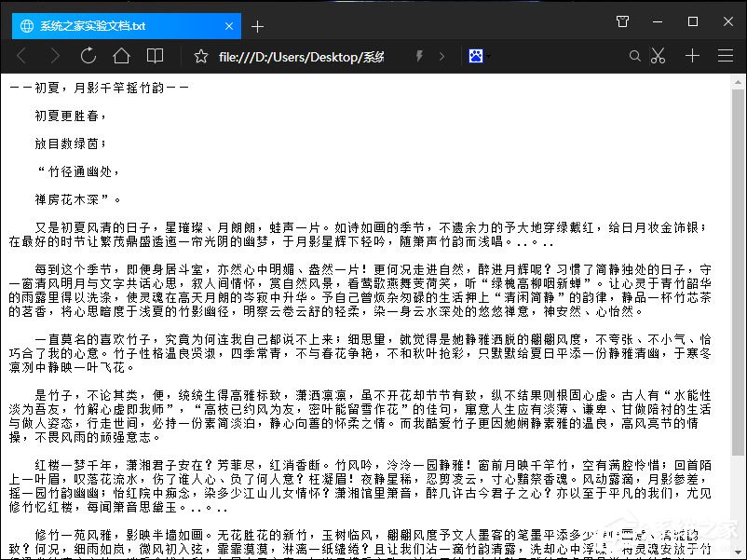Click the line 竹径通幽处，
Screen dimensions: 747x560
click(77, 171)
